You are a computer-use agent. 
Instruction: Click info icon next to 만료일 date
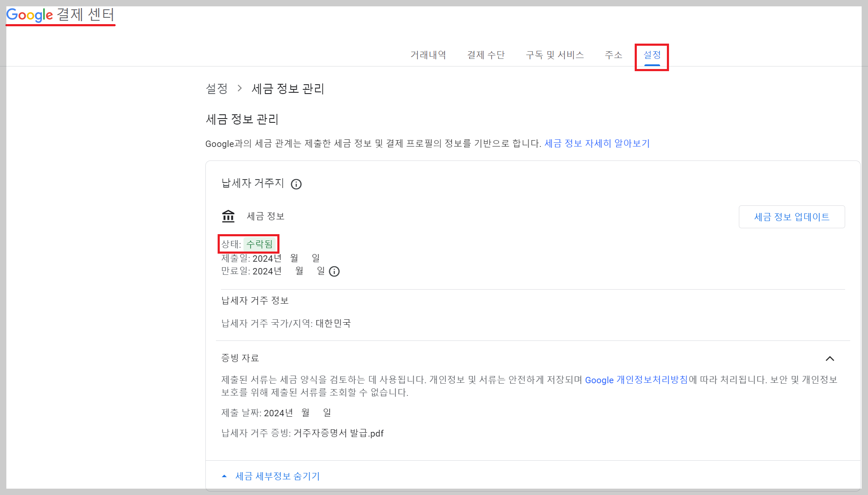(334, 271)
